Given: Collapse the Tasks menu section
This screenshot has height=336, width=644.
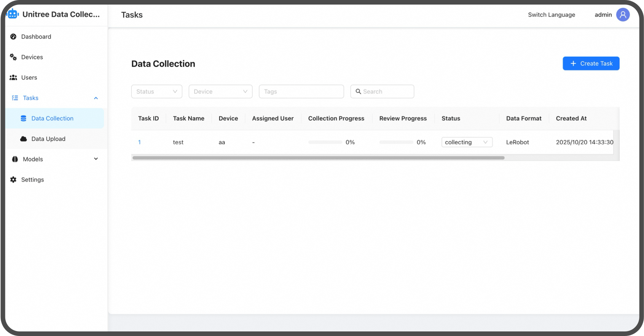Looking at the screenshot, I should pos(96,98).
